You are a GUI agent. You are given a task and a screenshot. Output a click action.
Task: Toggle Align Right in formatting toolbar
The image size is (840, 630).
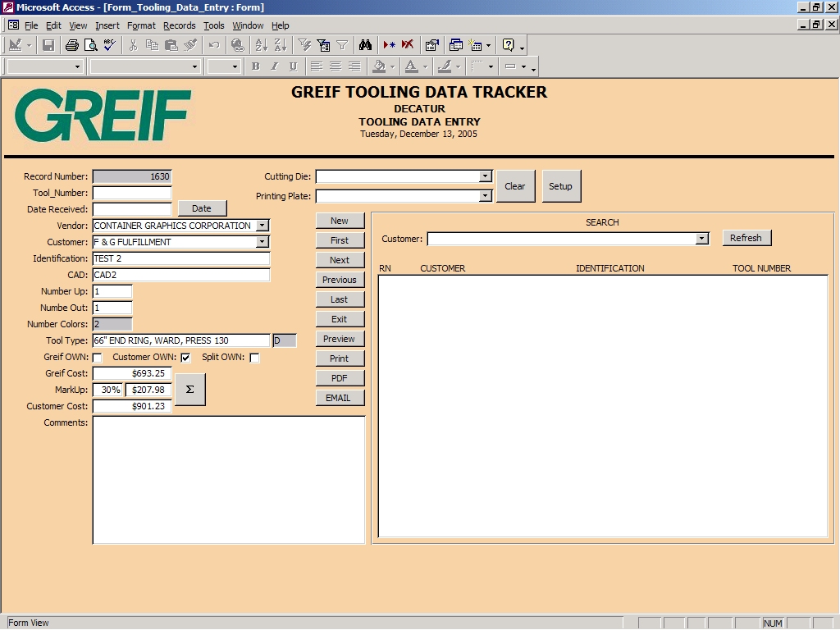click(354, 66)
